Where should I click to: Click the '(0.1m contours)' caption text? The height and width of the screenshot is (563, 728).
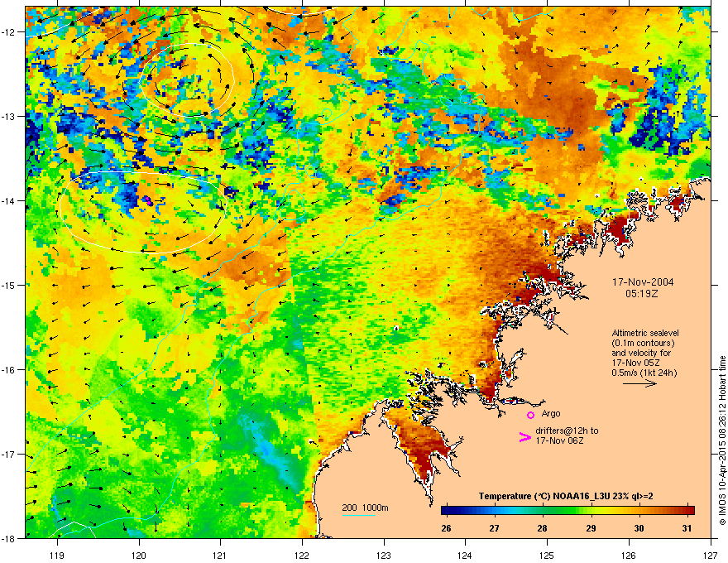coord(643,343)
